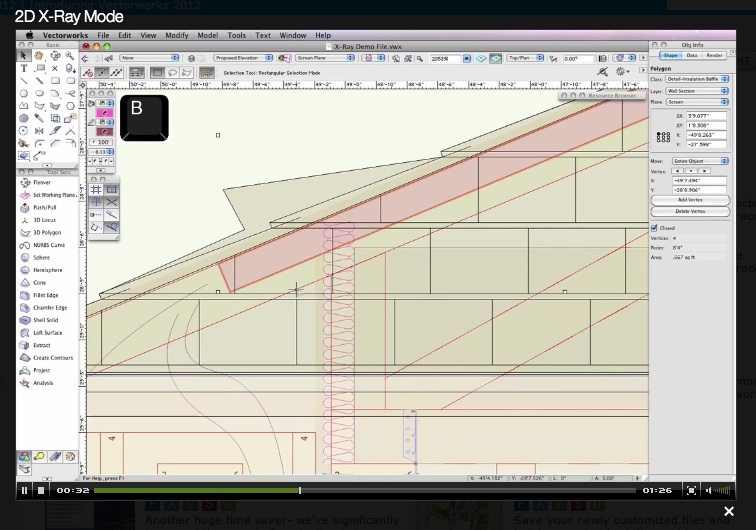
Task: Click the Analysis tool
Action: [43, 383]
